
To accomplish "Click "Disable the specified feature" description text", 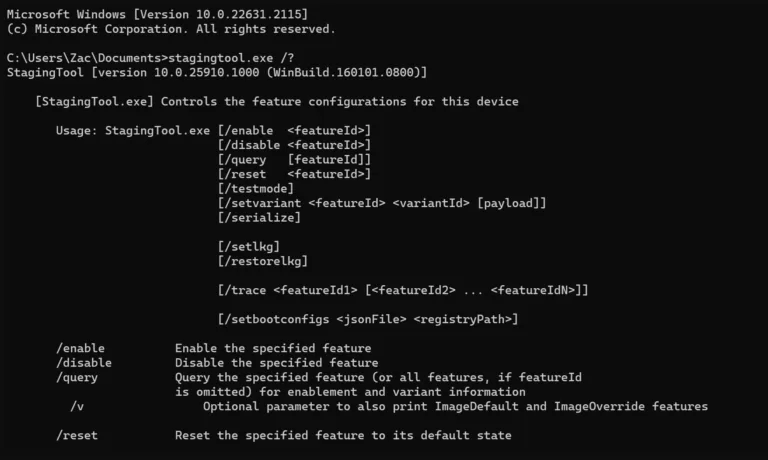I will (x=276, y=362).
